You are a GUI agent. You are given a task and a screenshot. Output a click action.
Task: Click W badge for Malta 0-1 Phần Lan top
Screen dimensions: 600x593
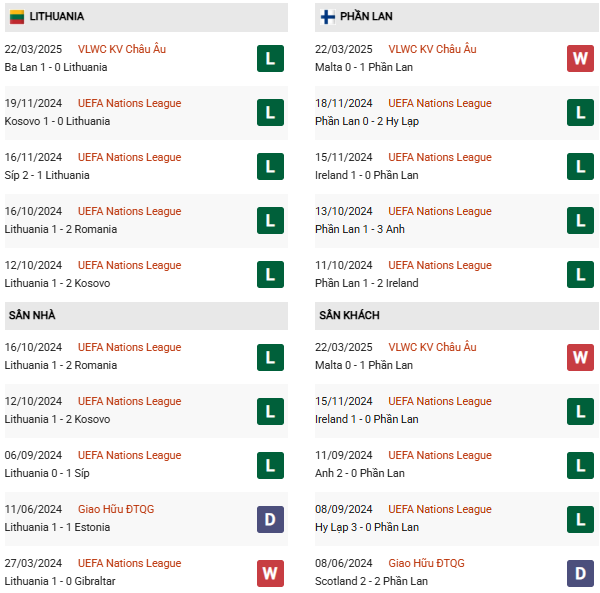tap(580, 59)
